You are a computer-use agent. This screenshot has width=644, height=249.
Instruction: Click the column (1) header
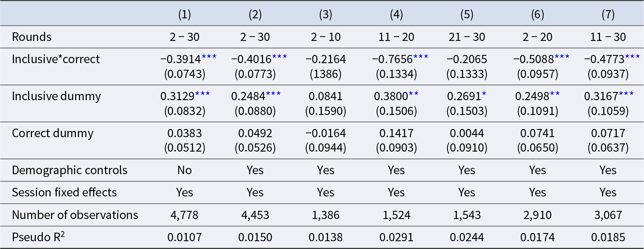(184, 14)
